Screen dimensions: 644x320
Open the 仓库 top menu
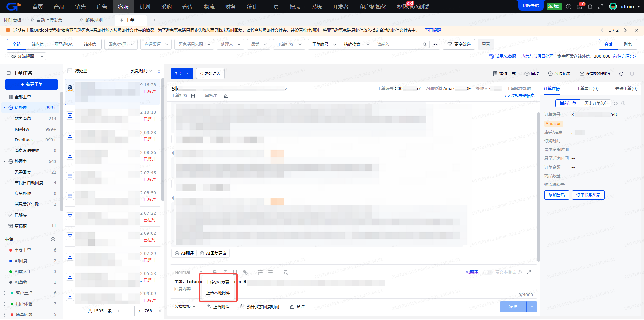(188, 7)
